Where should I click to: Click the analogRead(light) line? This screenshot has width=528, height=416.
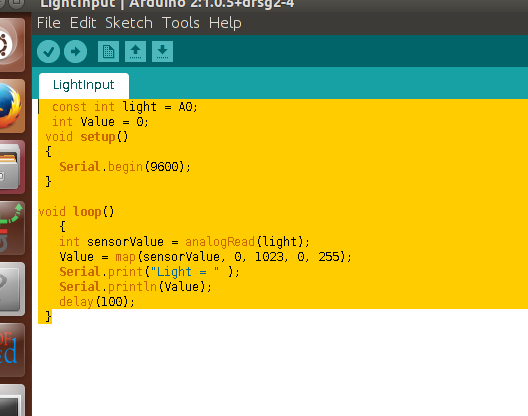click(184, 242)
